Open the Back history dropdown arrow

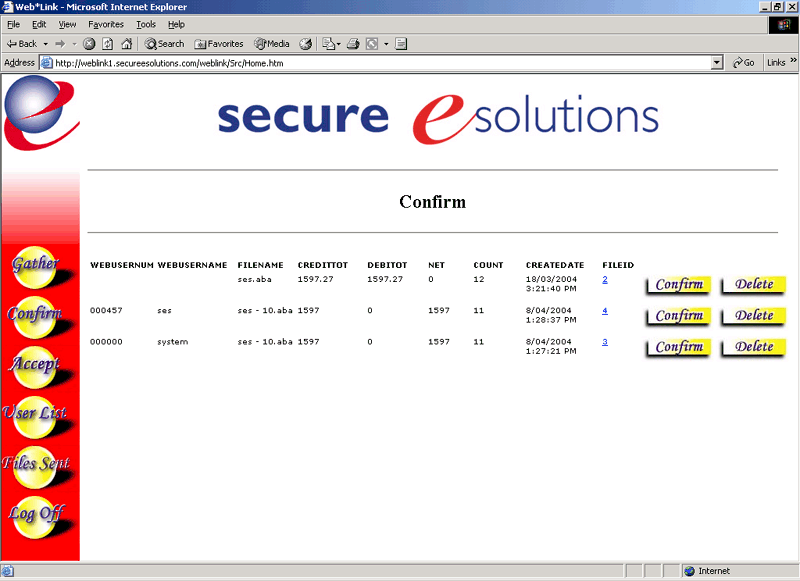click(x=45, y=44)
